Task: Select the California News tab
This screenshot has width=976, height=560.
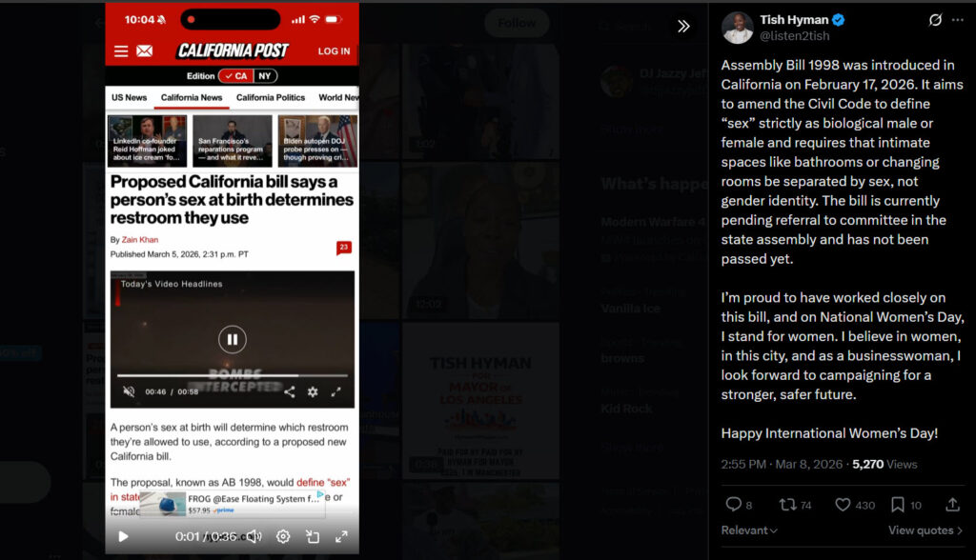Action: tap(192, 98)
